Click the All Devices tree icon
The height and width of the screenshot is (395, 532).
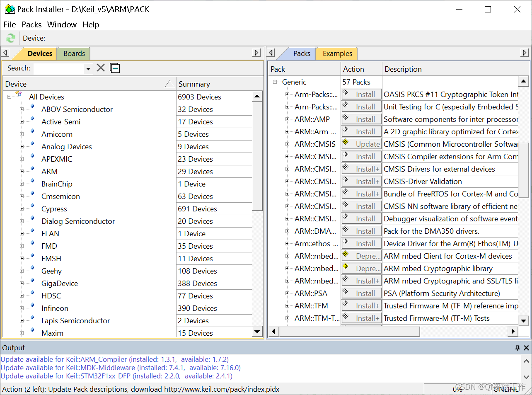coord(19,95)
